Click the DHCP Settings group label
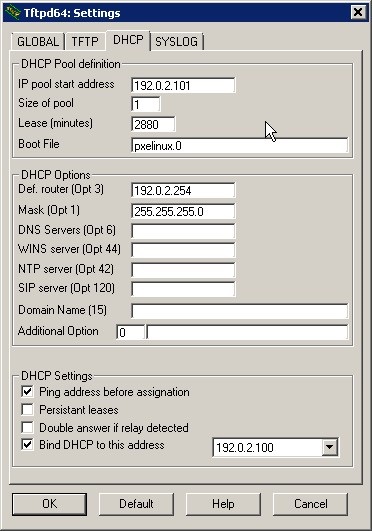The image size is (372, 531). click(x=57, y=376)
